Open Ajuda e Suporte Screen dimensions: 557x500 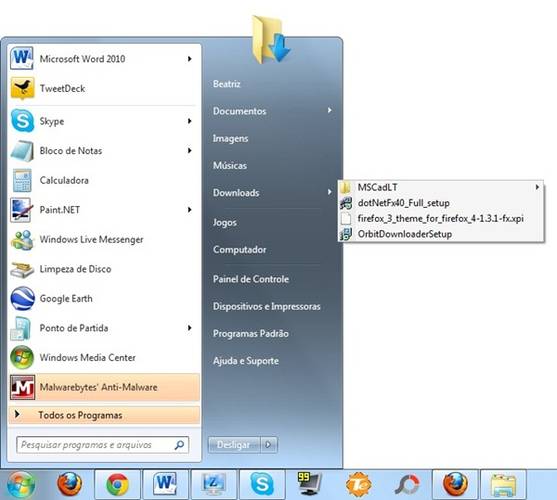pyautogui.click(x=246, y=361)
